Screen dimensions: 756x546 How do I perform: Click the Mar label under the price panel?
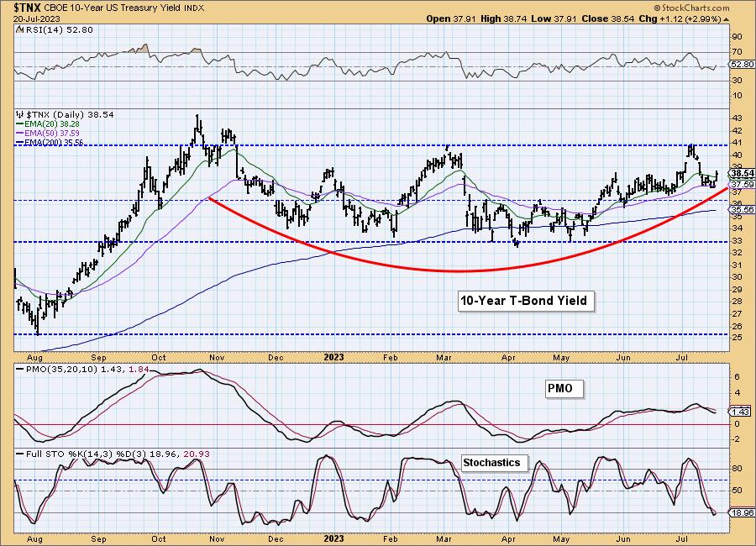coord(444,358)
